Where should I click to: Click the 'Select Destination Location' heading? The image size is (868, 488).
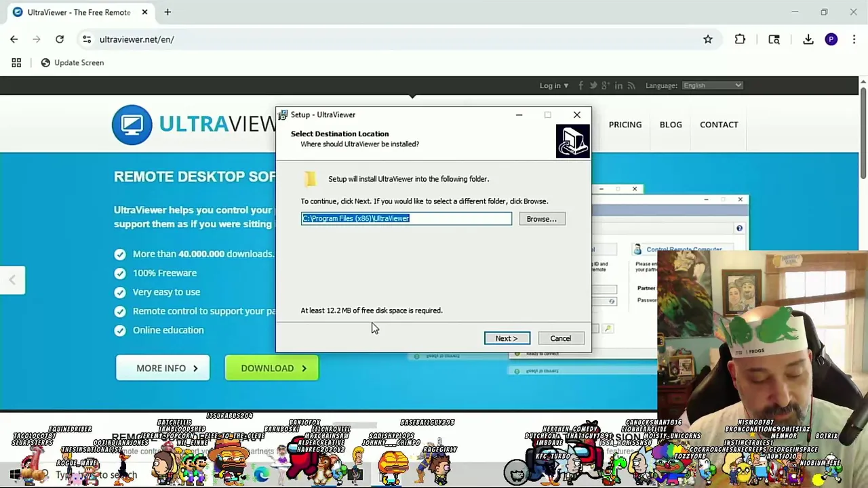click(340, 134)
